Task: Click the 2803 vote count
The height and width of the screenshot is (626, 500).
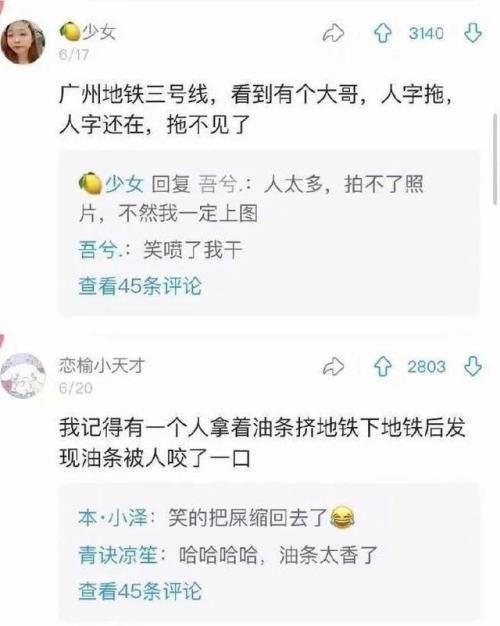Action: pos(426,366)
